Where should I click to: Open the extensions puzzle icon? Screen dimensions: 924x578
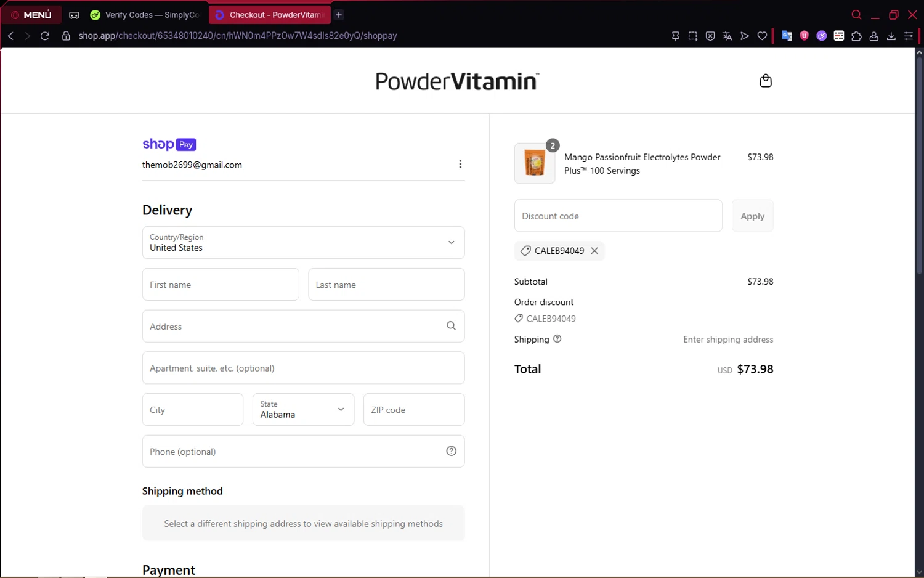point(856,36)
